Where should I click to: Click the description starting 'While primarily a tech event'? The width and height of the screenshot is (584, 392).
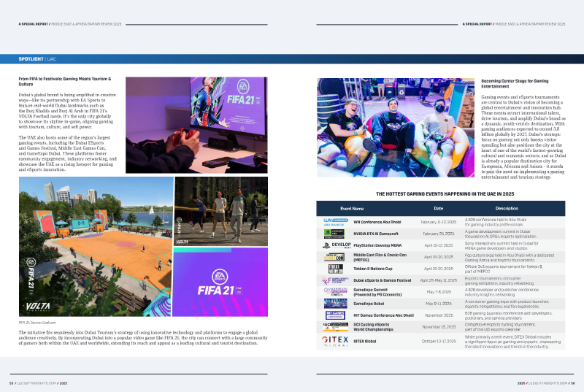pos(512,342)
